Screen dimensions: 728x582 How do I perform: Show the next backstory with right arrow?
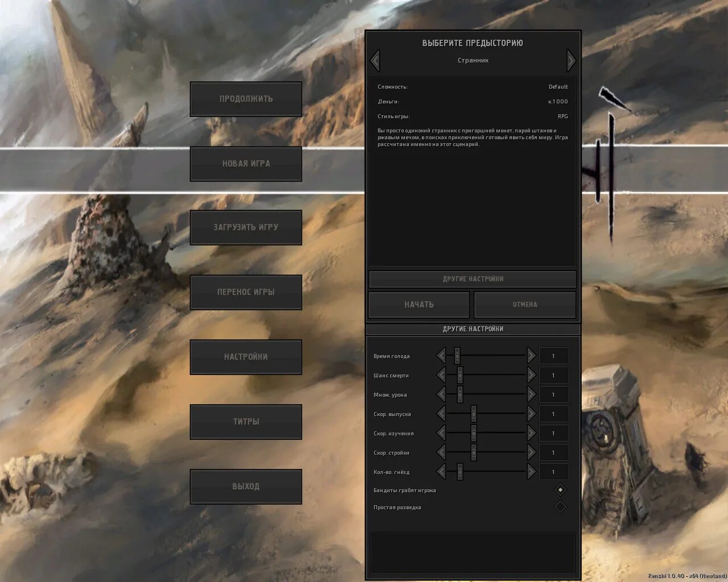click(571, 60)
